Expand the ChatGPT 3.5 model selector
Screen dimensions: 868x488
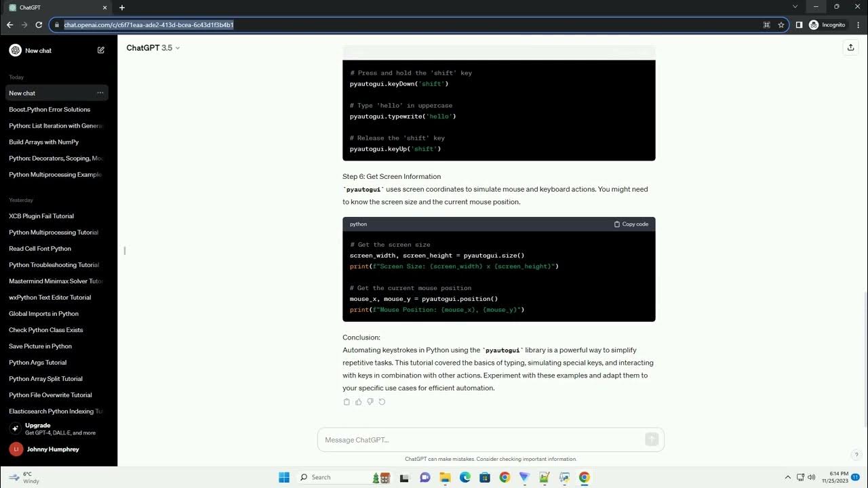click(x=153, y=47)
